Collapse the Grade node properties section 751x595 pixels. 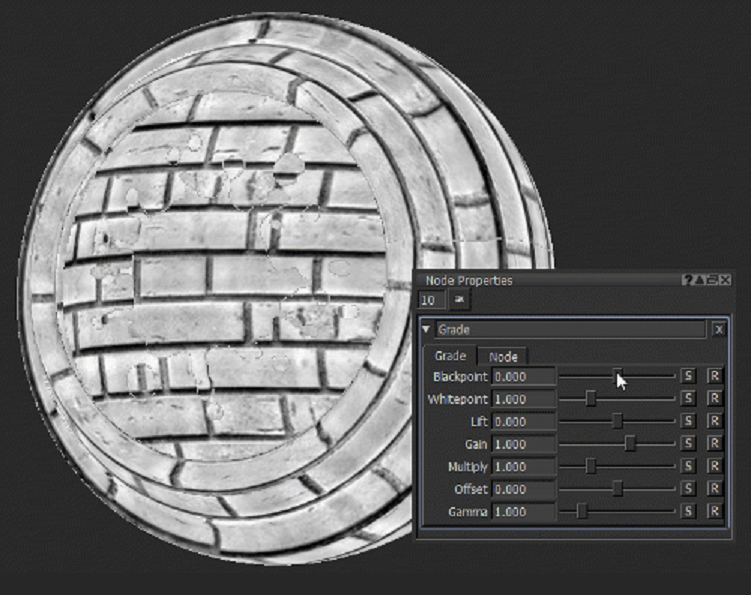(426, 330)
